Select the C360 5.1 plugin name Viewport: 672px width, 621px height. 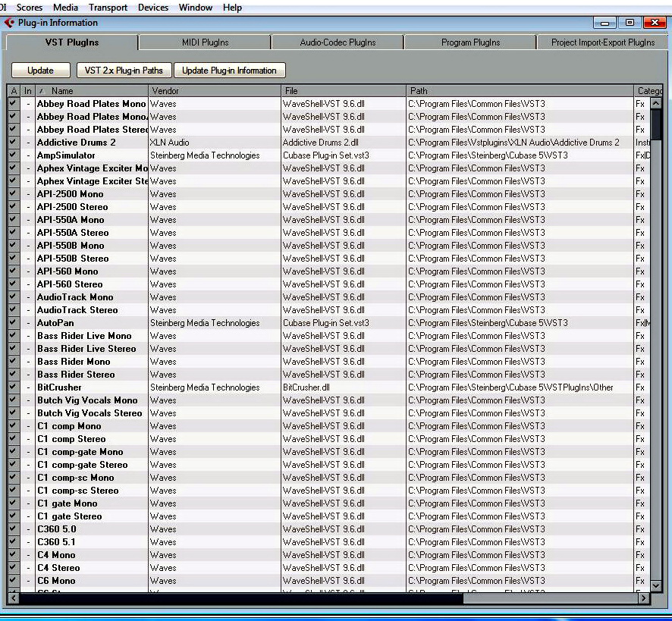tap(56, 542)
